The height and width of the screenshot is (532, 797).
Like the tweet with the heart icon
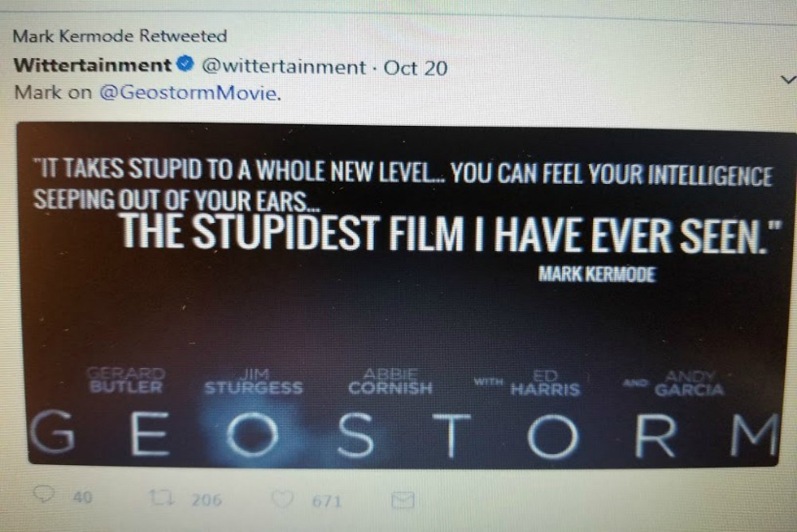pyautogui.click(x=282, y=499)
